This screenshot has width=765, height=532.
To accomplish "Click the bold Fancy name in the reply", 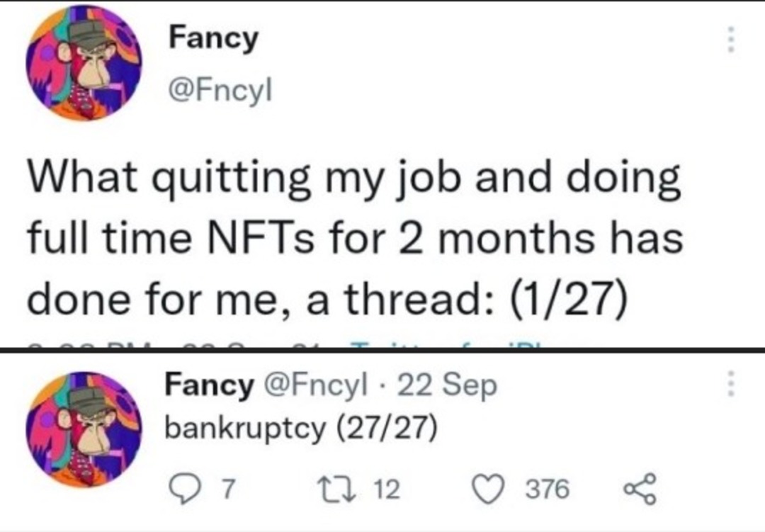I will [x=209, y=385].
